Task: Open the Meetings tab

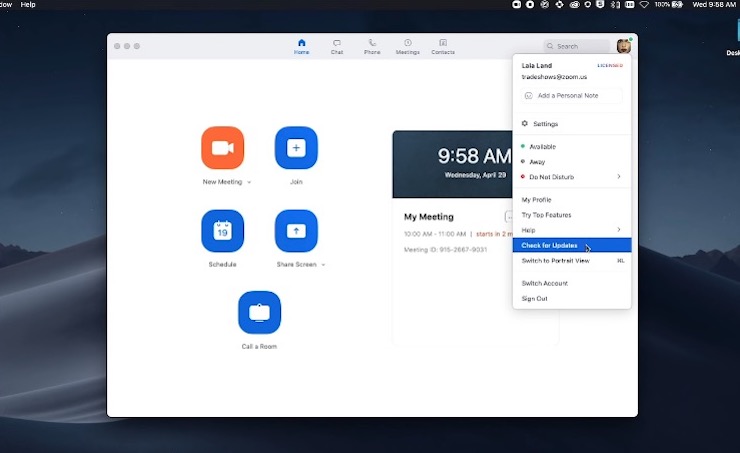Action: click(407, 46)
